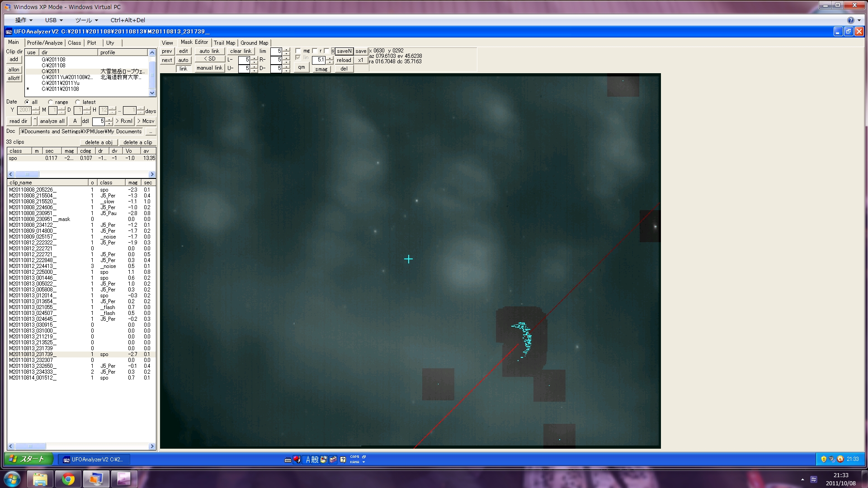Send Ctrl+Alt+Del to the virtual machine
The image size is (868, 488).
click(x=128, y=20)
